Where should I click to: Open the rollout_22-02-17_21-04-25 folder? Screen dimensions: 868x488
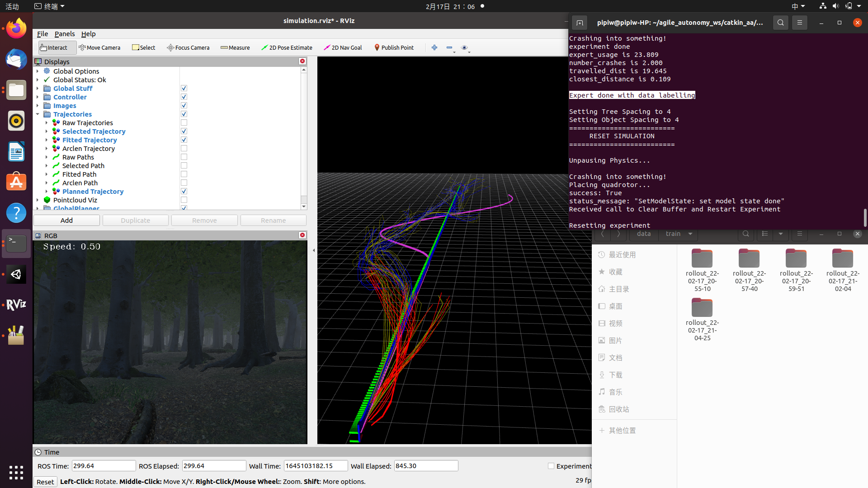point(701,307)
